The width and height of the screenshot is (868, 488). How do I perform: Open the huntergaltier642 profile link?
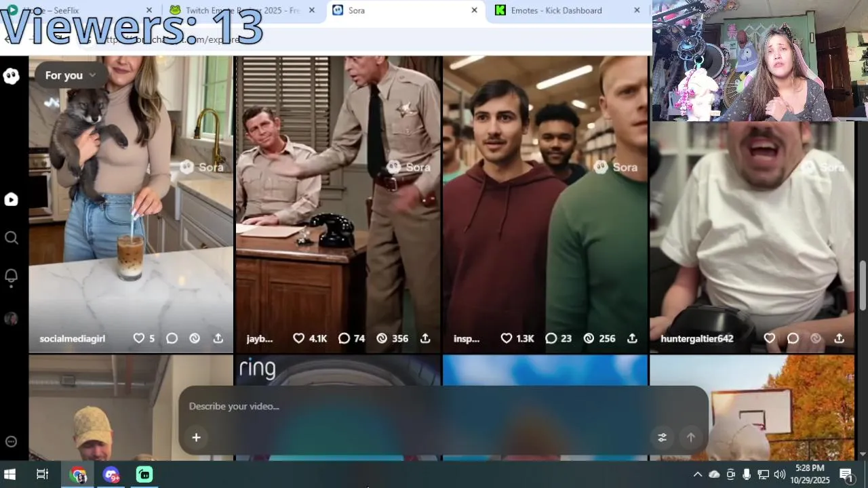pyautogui.click(x=697, y=338)
